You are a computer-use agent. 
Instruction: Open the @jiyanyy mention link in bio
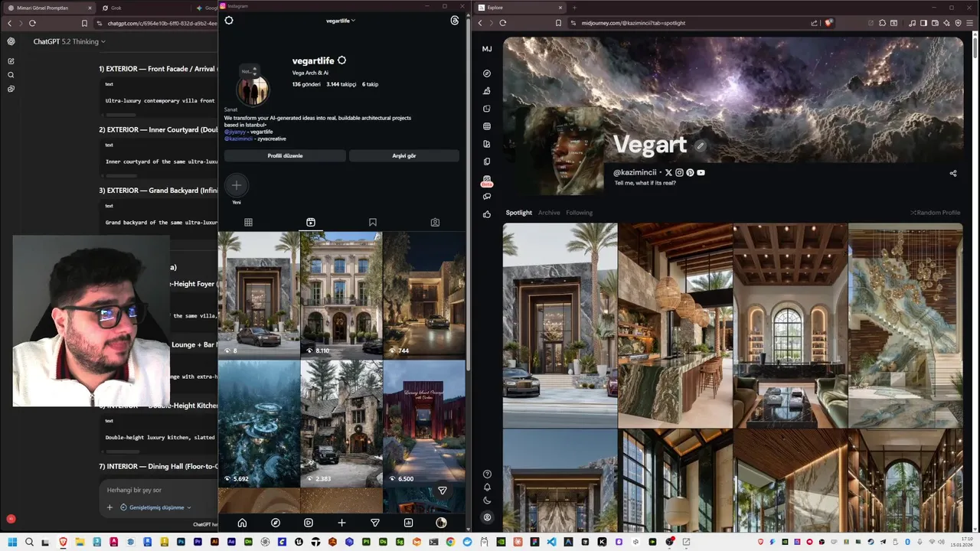234,132
